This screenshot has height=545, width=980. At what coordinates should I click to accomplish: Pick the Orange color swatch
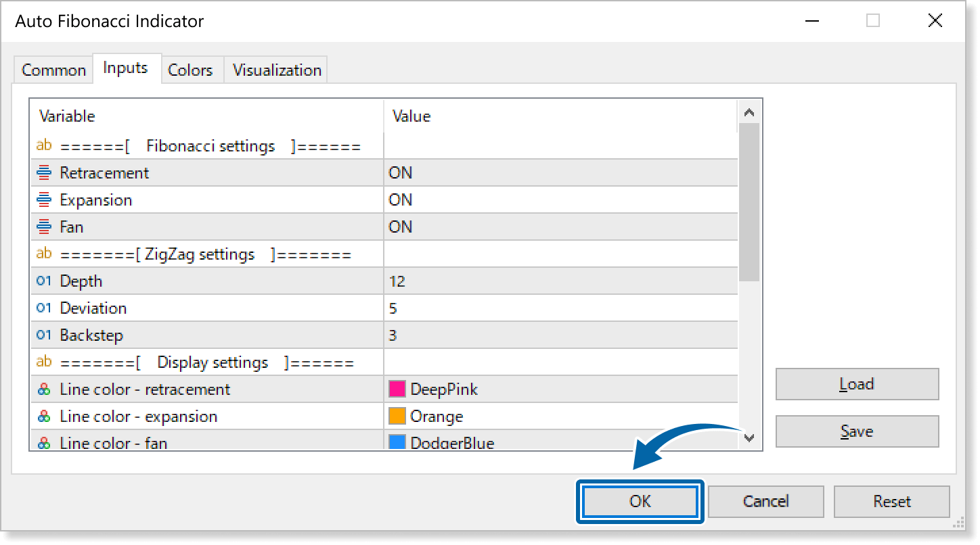(x=397, y=416)
